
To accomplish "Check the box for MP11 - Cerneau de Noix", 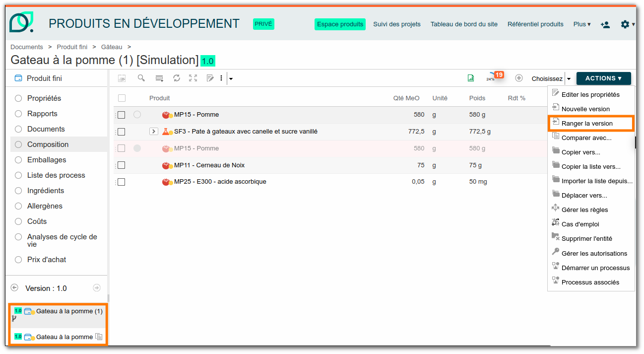I will (121, 165).
